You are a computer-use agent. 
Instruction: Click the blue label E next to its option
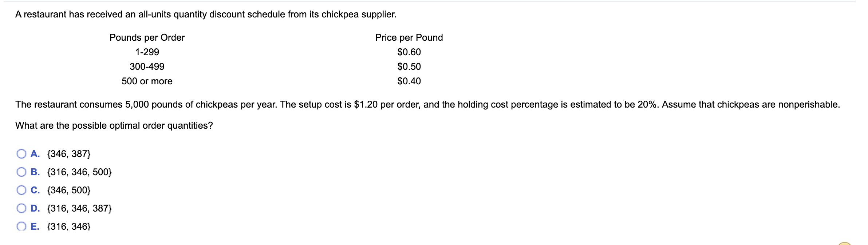(x=35, y=226)
